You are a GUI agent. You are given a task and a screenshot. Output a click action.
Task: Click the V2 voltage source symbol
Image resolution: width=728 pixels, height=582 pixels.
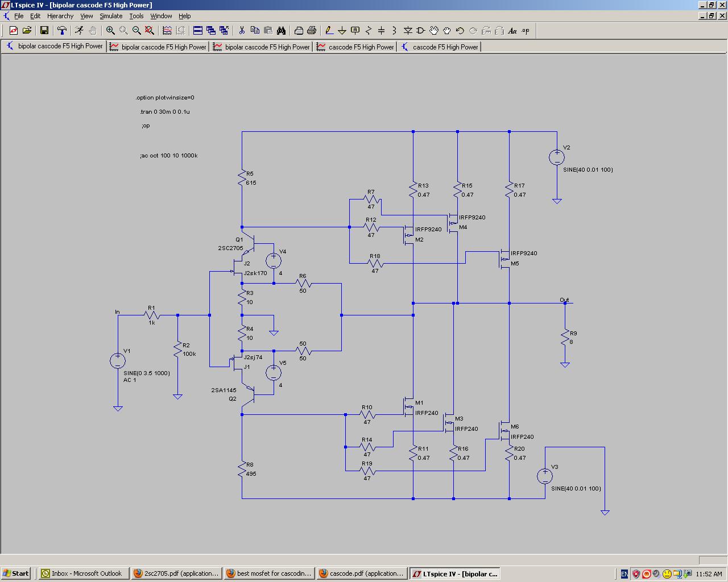556,157
